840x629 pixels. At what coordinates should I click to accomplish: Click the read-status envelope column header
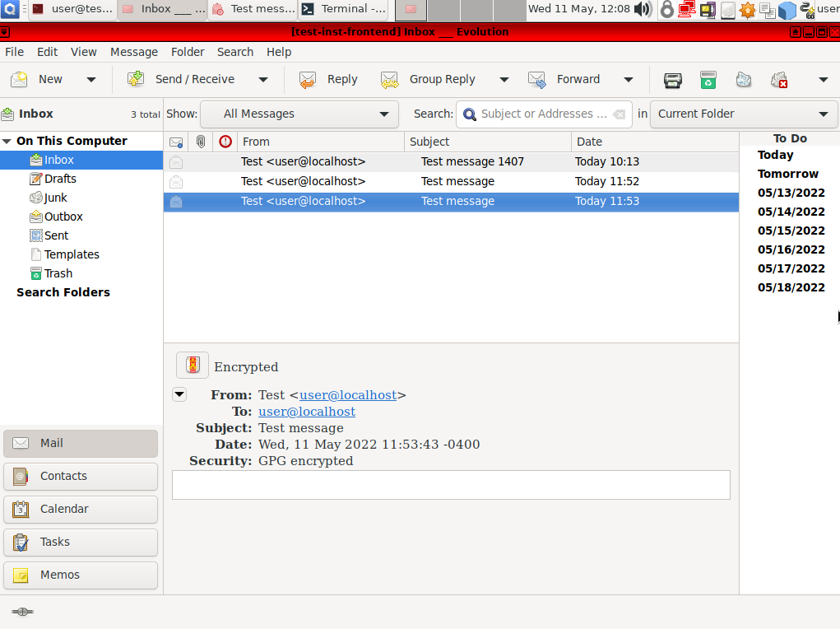pyautogui.click(x=176, y=142)
